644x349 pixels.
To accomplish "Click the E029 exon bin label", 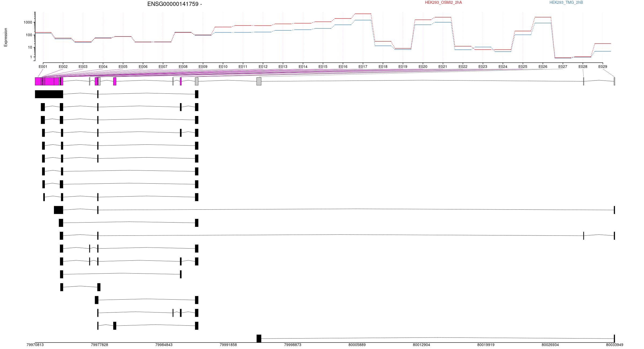I will tap(603, 67).
